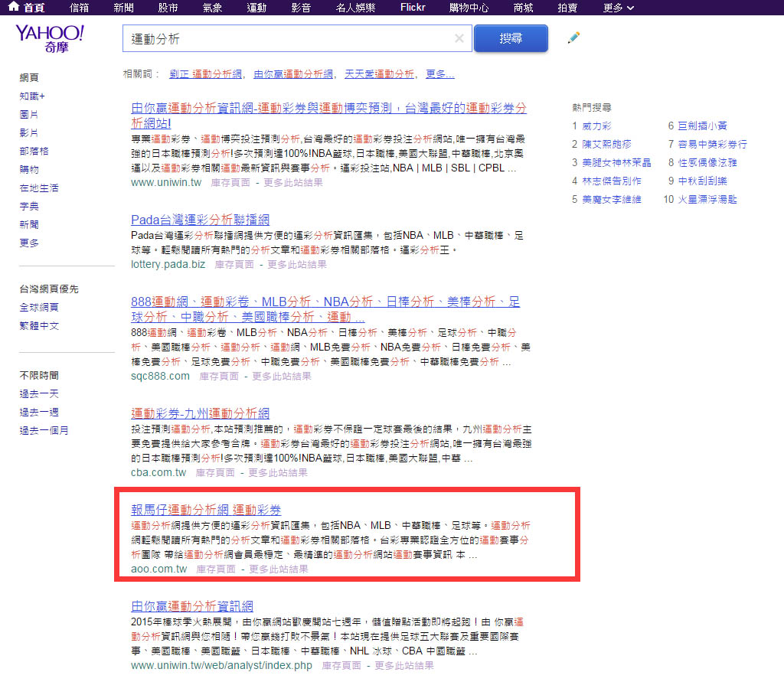Click hot search 陳艾熙胞疹

[606, 144]
